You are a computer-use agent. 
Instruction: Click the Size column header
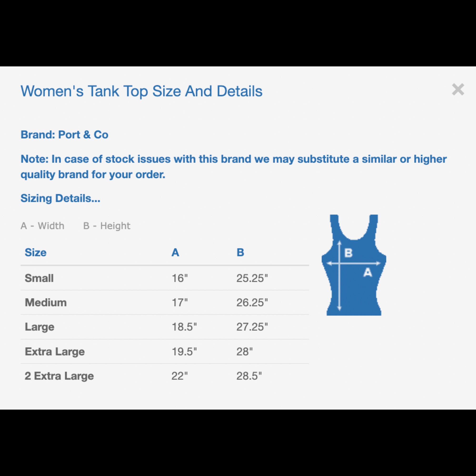tap(35, 253)
